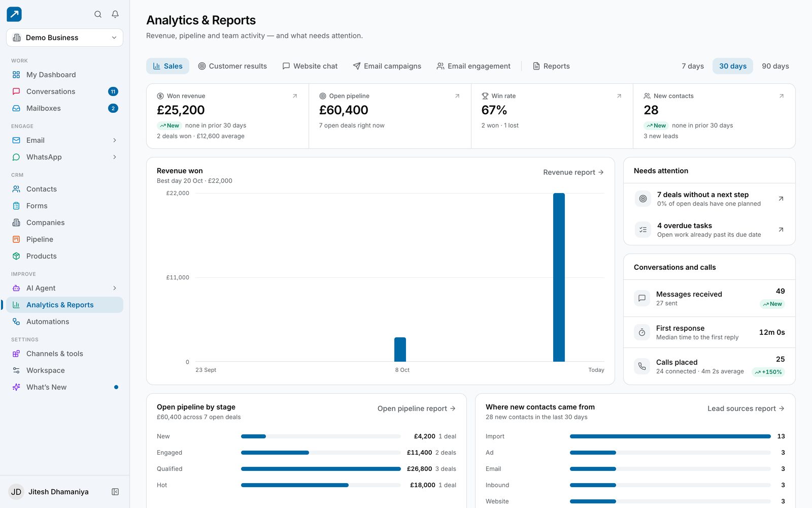Click Mailboxes badge 2
The height and width of the screenshot is (508, 812).
(113, 108)
